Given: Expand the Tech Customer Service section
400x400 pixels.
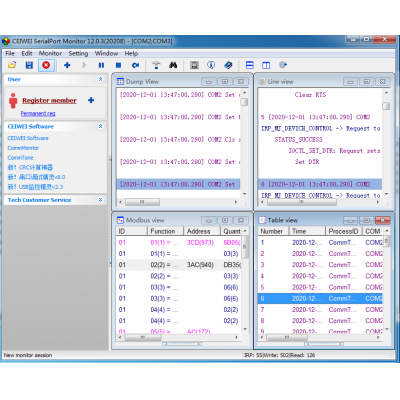Looking at the screenshot, I should point(100,200).
